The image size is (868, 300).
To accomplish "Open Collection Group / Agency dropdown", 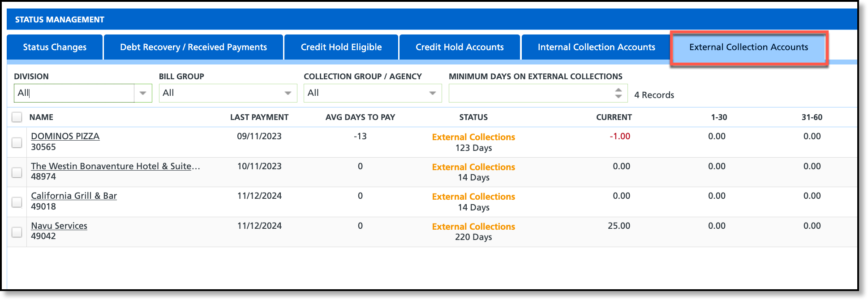I will (x=373, y=93).
